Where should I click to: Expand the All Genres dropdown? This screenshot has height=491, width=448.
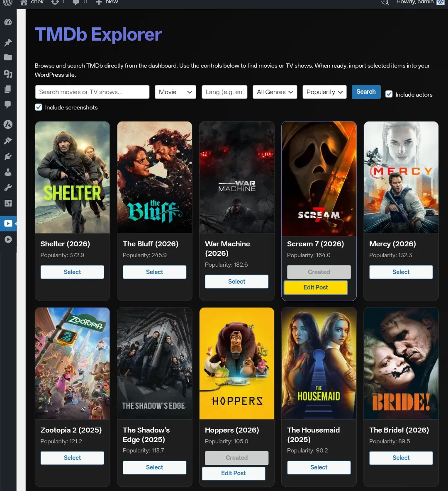[275, 92]
